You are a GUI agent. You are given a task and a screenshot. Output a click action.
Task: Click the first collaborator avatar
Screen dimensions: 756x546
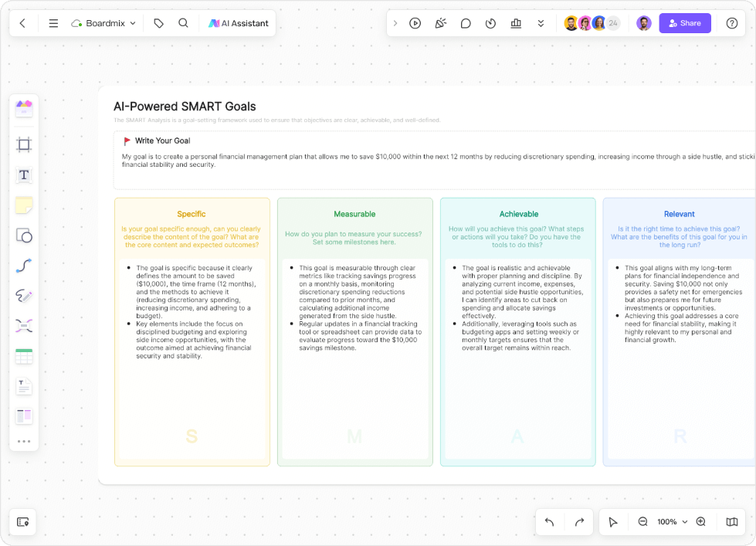point(571,23)
